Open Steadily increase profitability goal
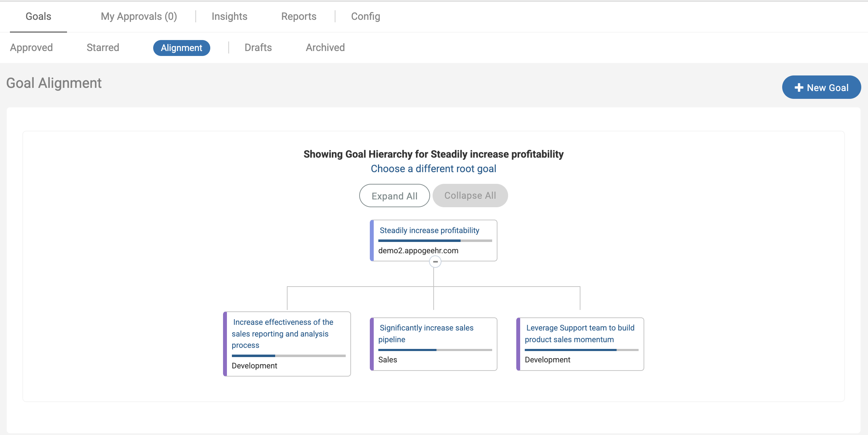The width and height of the screenshot is (868, 435). pyautogui.click(x=429, y=231)
